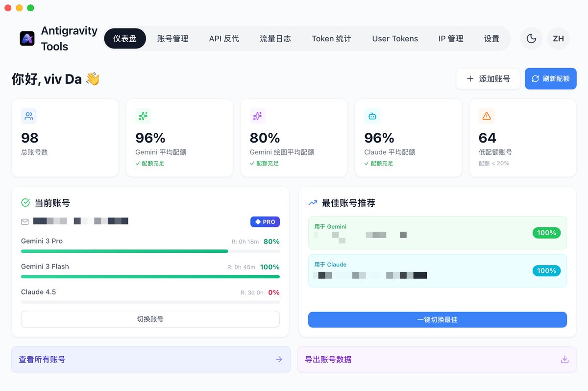Screen dimensions: 588x391
Task: Click purple sparkle icon on Gemini 绘图 card
Action: (x=258, y=116)
